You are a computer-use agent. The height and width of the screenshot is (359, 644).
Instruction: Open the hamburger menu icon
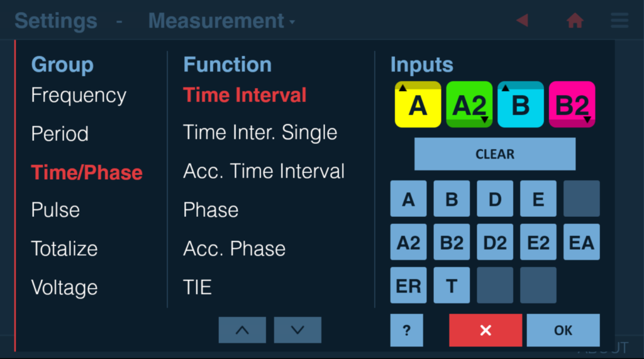tap(619, 20)
